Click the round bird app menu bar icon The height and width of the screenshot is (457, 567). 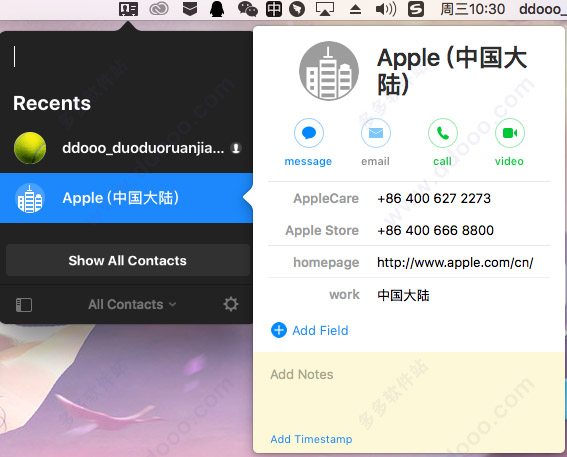coord(297,9)
